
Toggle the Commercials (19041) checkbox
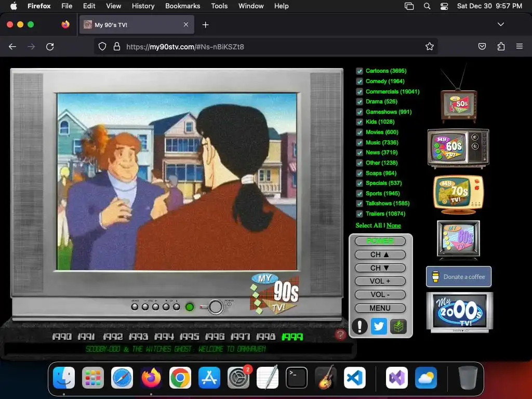[360, 91]
